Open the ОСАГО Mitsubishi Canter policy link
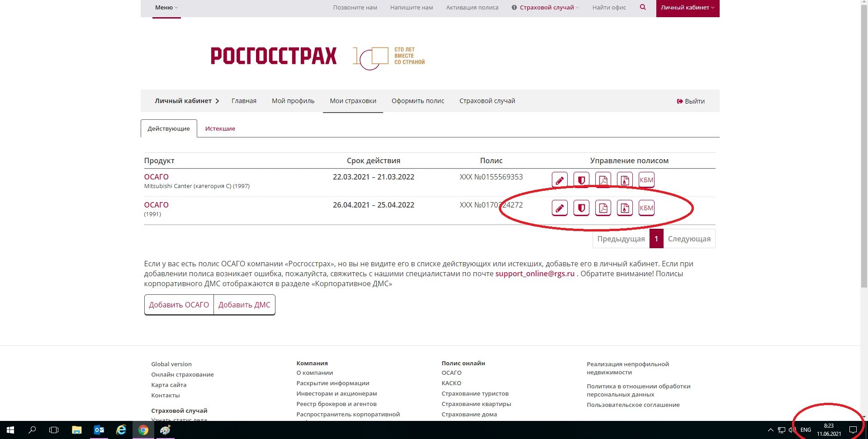The image size is (868, 439). click(156, 177)
